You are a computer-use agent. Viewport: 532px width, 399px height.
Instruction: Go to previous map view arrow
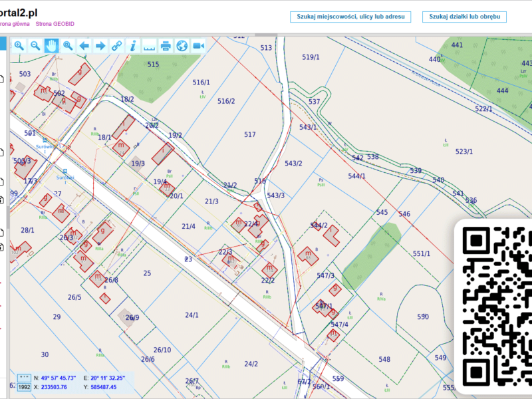coord(84,45)
